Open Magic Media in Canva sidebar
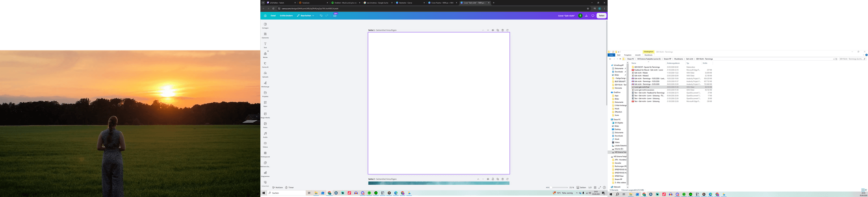 265,115
